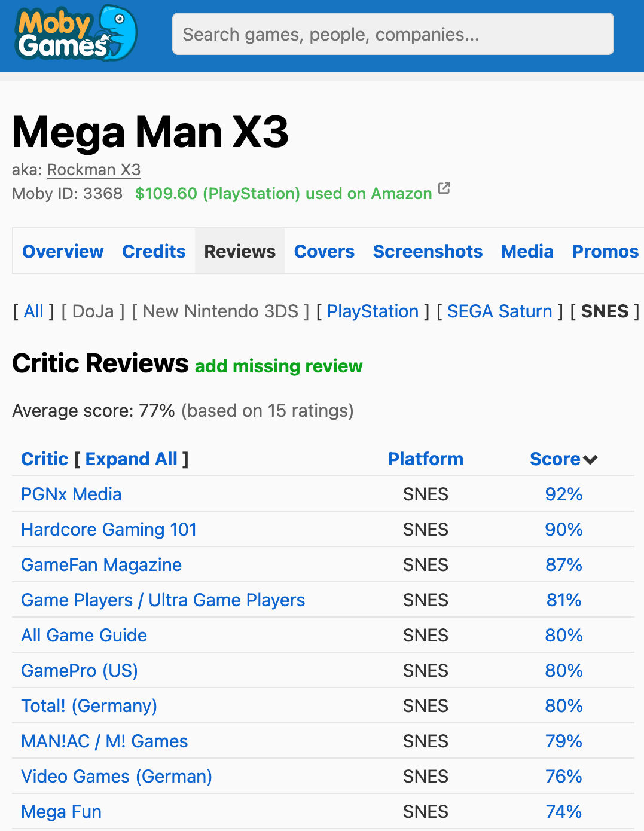Click the add missing review link

tap(279, 366)
